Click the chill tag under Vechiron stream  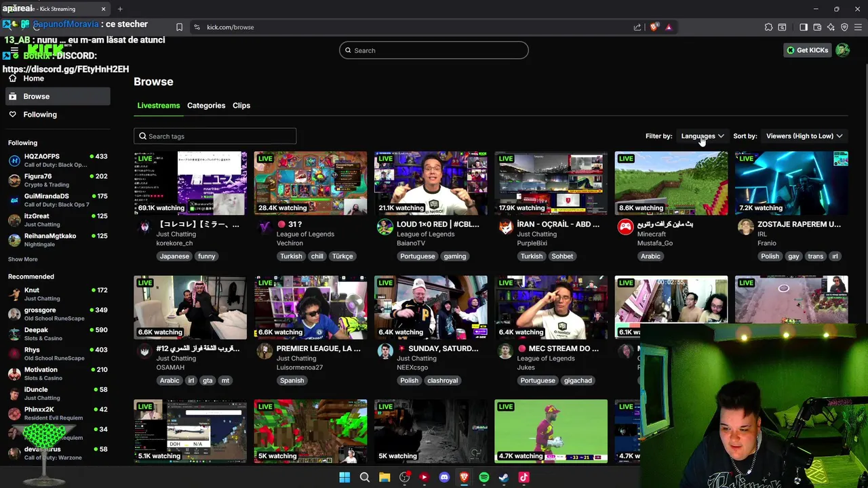pos(317,256)
